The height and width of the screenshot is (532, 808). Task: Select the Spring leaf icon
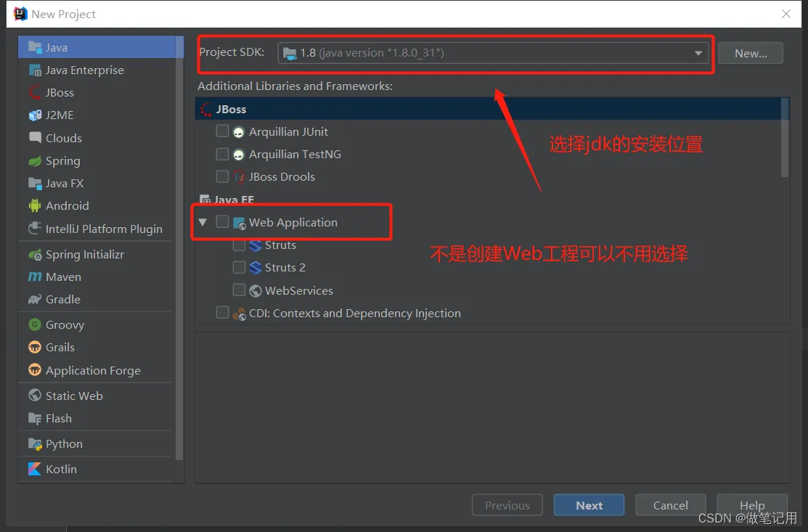pos(35,161)
